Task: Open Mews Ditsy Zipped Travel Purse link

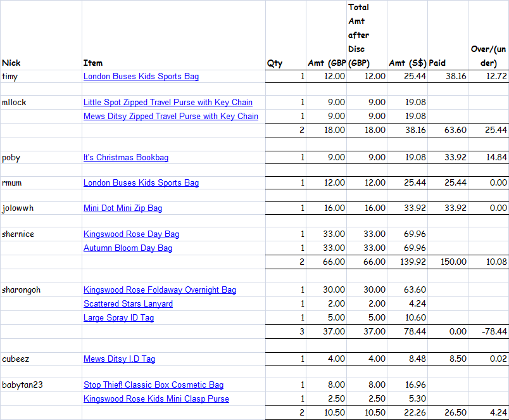Action: coord(171,117)
